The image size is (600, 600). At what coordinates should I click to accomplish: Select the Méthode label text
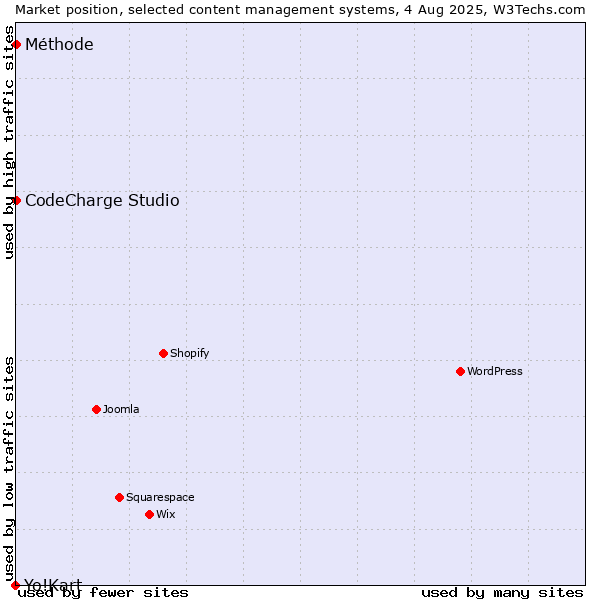pos(59,44)
